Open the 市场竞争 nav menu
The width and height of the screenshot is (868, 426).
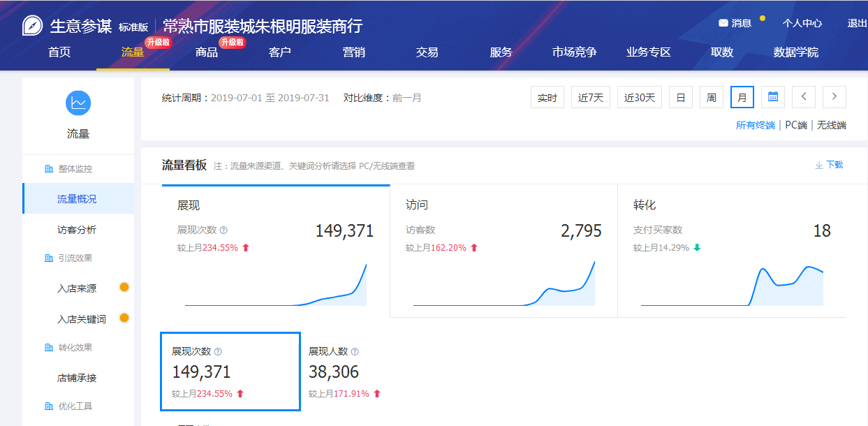[x=575, y=52]
